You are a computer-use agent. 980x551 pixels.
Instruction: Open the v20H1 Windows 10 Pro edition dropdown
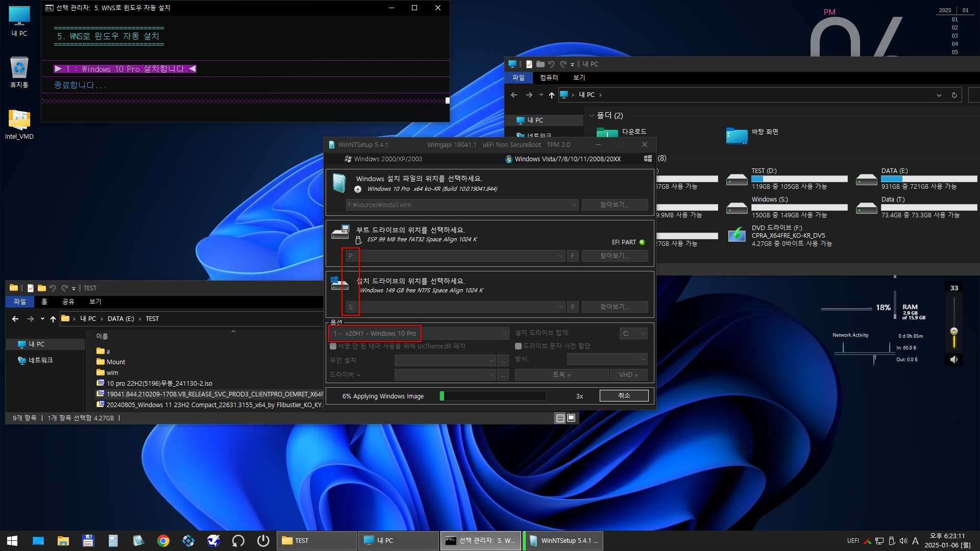504,334
